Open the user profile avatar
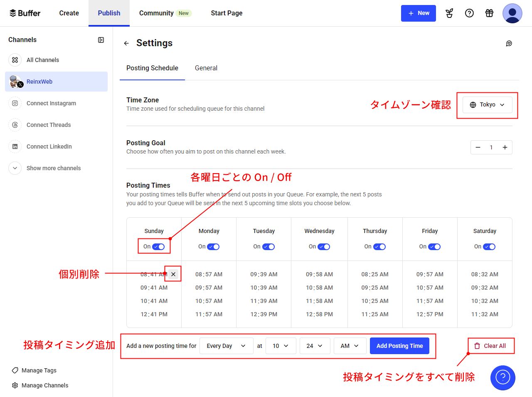The width and height of the screenshot is (532, 397). 512,13
